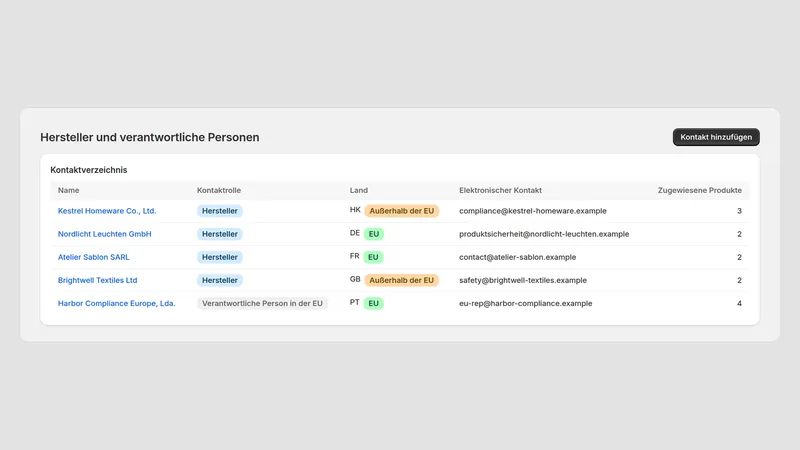Click product count 2 in Brightwell Textiles row
Viewport: 800px width, 450px height.
pos(739,280)
